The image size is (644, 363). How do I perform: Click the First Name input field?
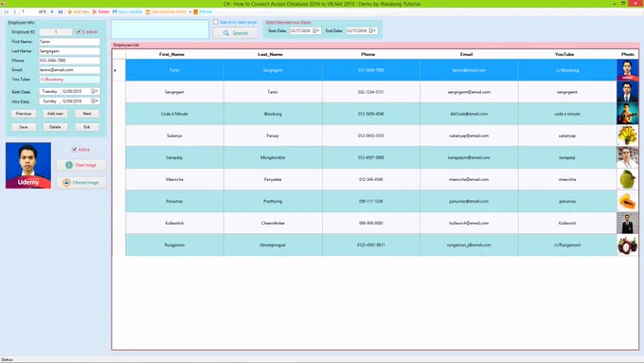coord(69,42)
